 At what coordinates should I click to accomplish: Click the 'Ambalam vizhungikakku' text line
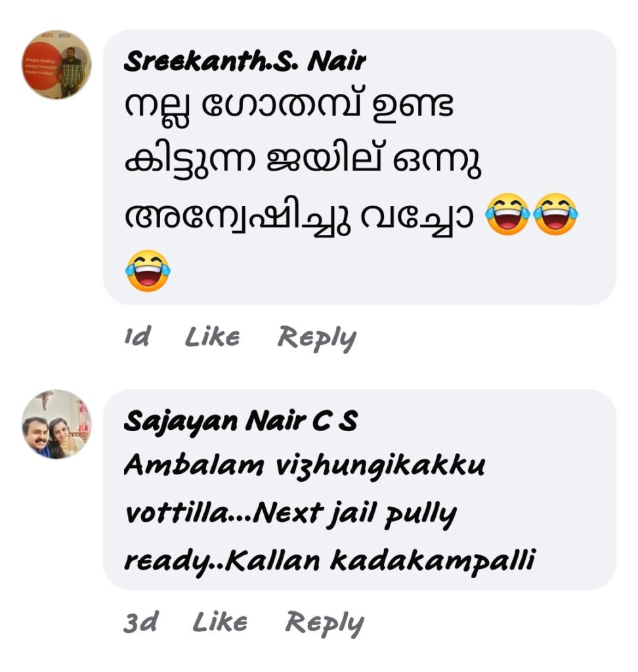click(x=305, y=466)
